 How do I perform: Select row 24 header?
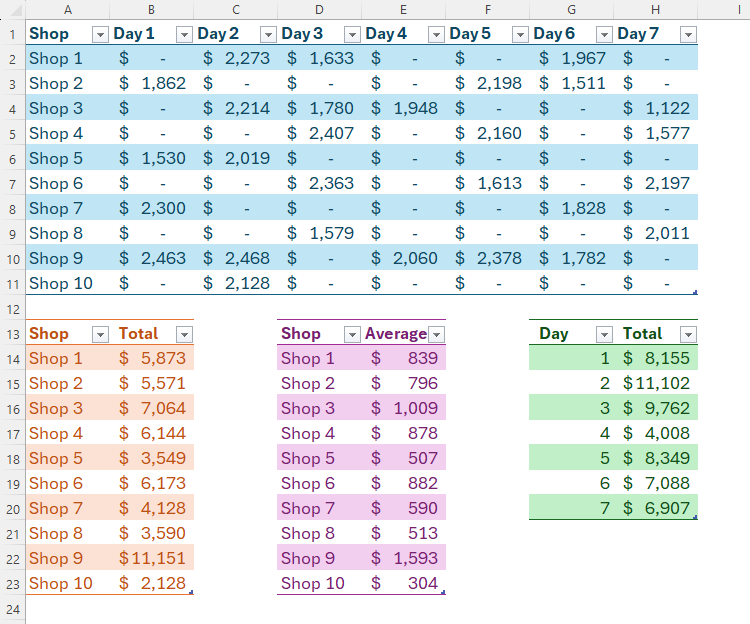point(12,609)
